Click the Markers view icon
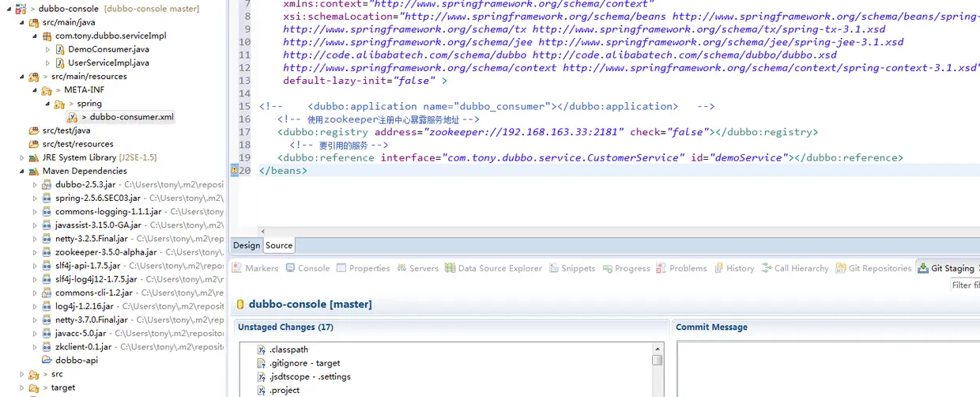The image size is (980, 397). (237, 268)
